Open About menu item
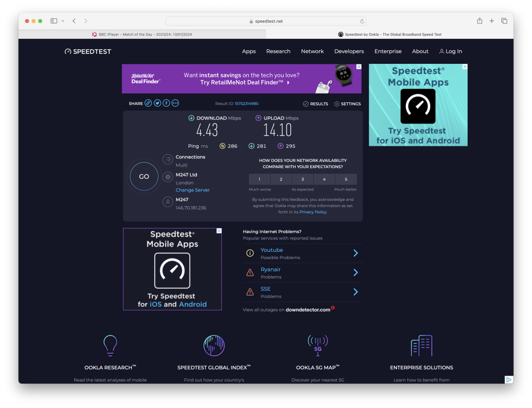This screenshot has width=532, height=408. (420, 51)
